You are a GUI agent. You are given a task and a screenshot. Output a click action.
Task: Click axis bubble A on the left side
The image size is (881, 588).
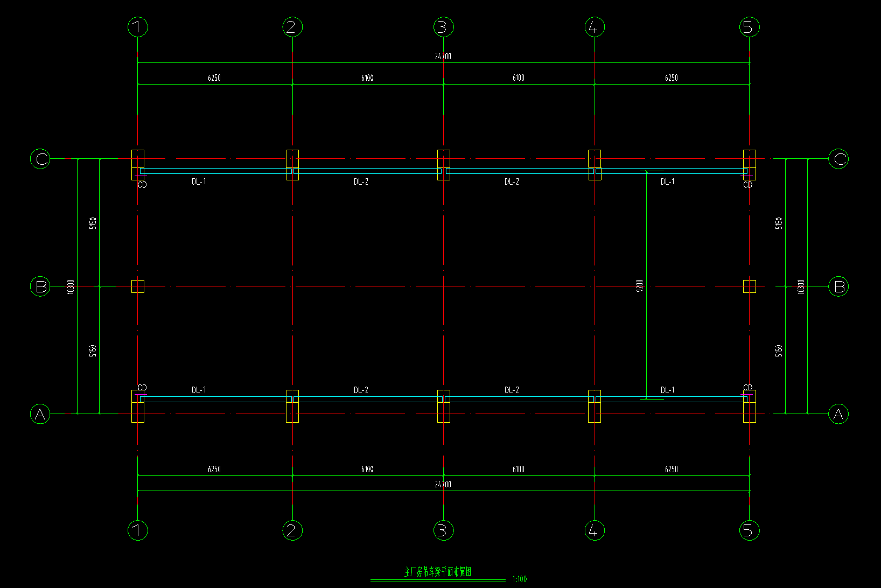click(x=40, y=414)
